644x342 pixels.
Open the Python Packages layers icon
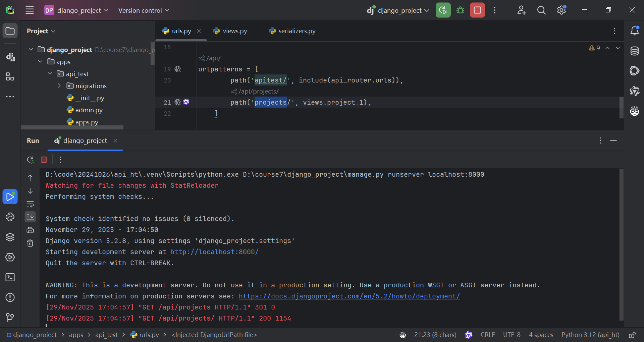(x=10, y=237)
